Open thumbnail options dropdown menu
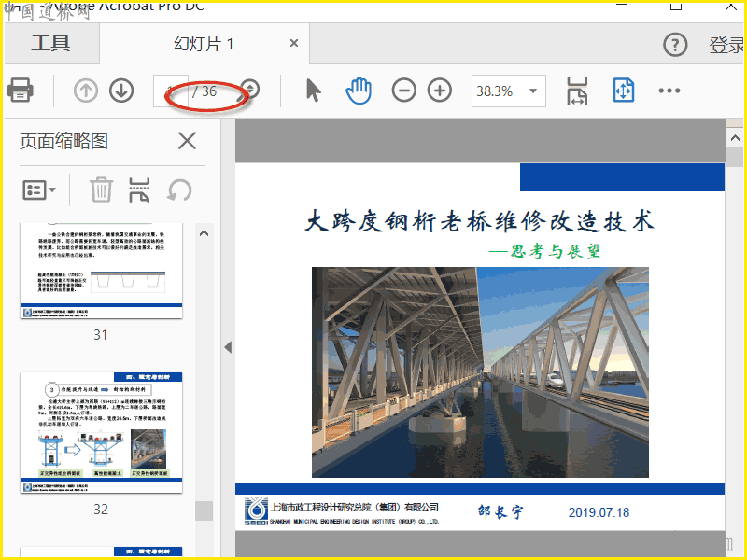This screenshot has height=560, width=747. 39,190
